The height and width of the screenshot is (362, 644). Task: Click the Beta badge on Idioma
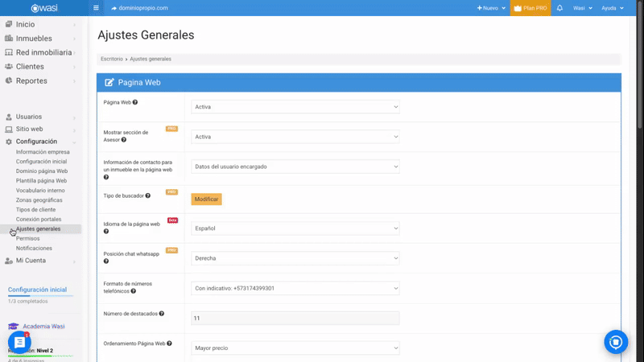point(172,220)
